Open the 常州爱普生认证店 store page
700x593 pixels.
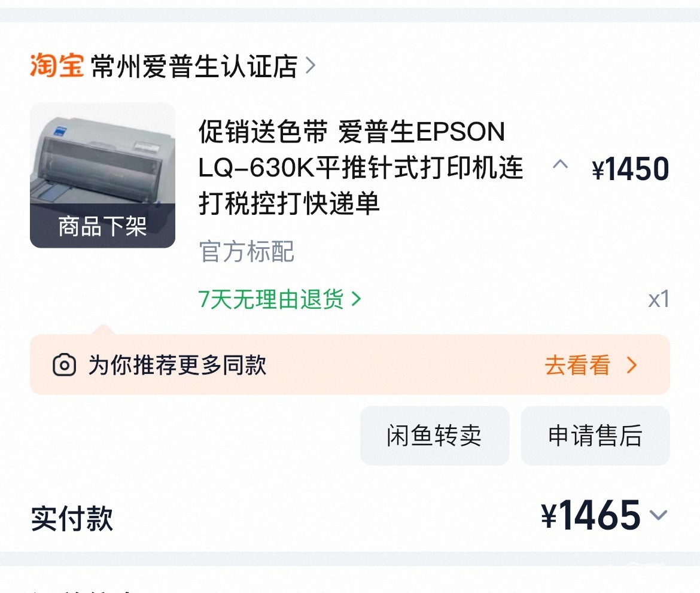194,66
